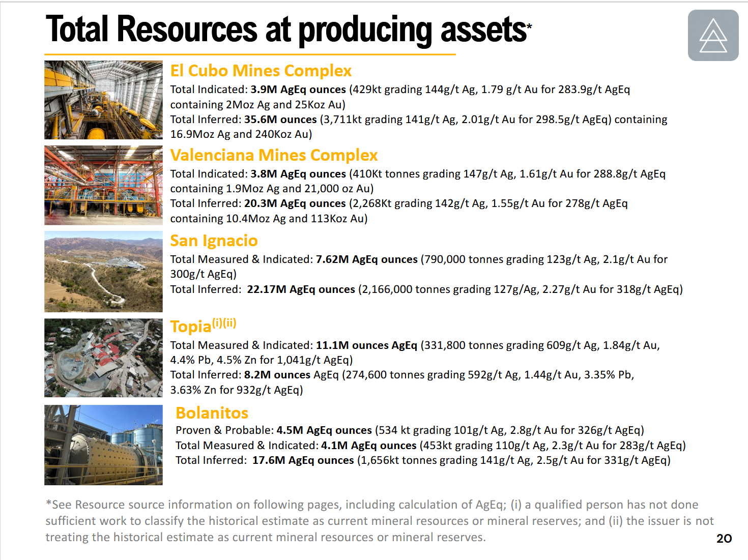The width and height of the screenshot is (748, 560).
Task: Select the "Bolanitos" heading
Action: (x=212, y=413)
